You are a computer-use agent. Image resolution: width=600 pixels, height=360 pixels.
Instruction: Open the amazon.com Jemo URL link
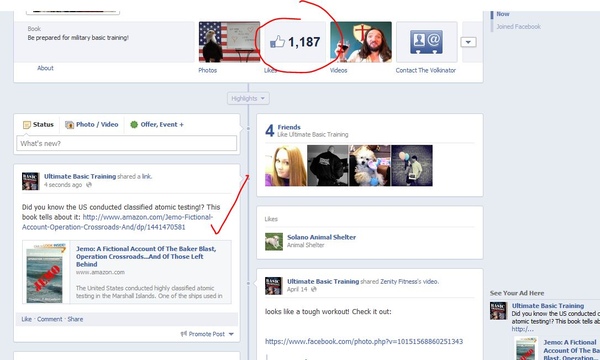click(x=117, y=222)
